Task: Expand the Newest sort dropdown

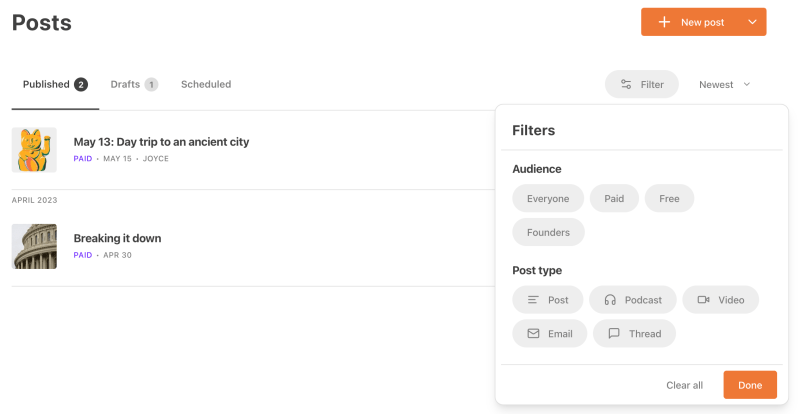Action: pyautogui.click(x=725, y=85)
